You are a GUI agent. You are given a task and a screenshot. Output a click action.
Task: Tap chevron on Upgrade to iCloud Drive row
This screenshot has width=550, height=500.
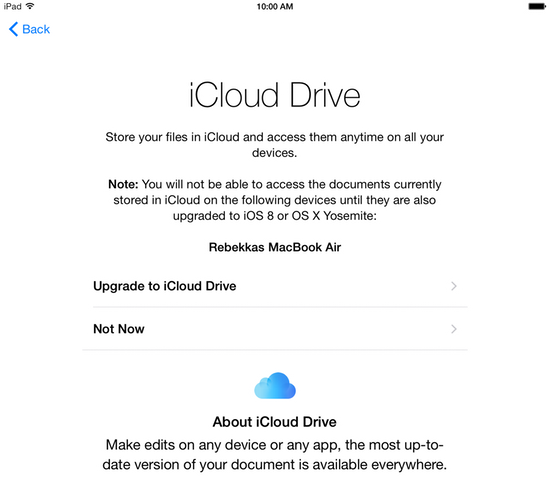[454, 286]
